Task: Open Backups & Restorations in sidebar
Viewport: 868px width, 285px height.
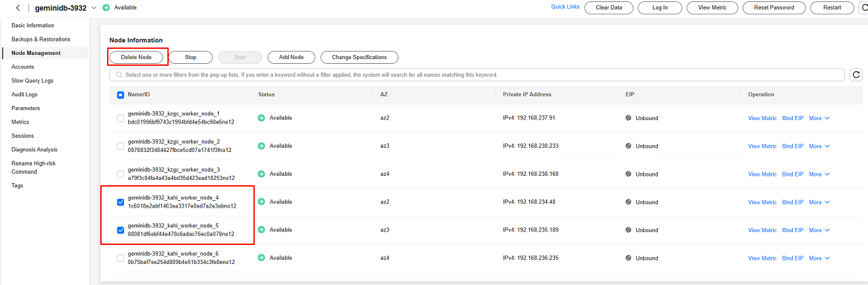Action: pyautogui.click(x=41, y=39)
